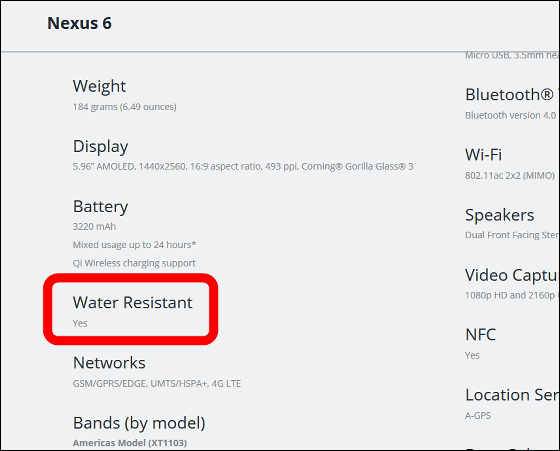Select the Display spec heading
Image resolution: width=560 pixels, height=451 pixels.
pyautogui.click(x=100, y=147)
